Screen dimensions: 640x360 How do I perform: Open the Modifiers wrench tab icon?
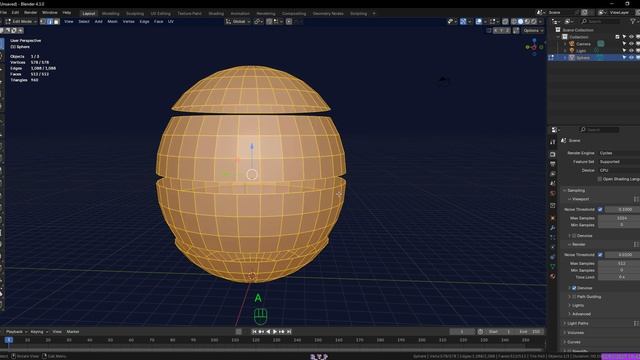[553, 228]
